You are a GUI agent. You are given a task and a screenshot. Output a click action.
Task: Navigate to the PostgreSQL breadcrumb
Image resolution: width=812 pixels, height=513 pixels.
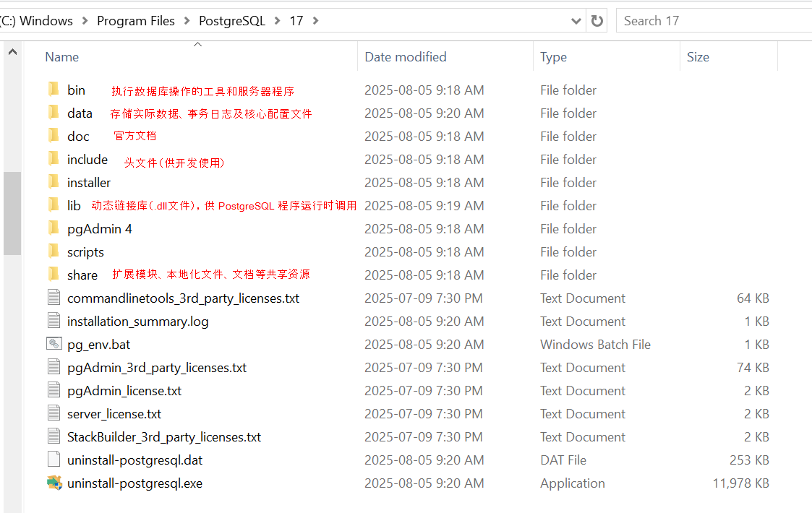pos(232,21)
